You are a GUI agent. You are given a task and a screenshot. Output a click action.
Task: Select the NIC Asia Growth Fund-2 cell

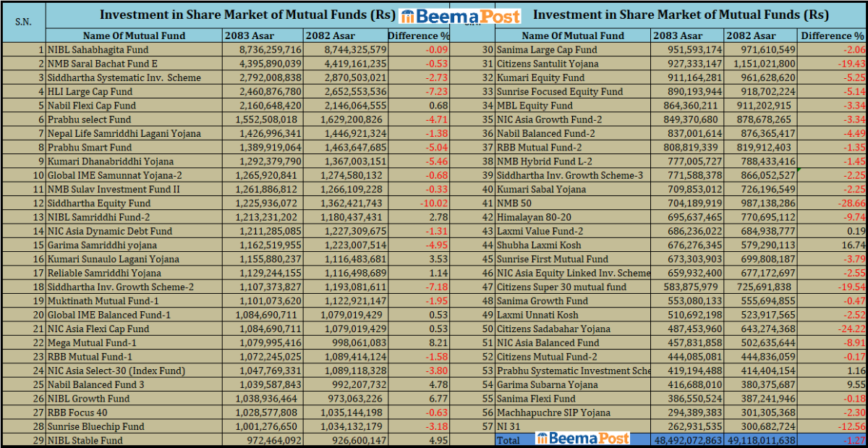[572, 119]
